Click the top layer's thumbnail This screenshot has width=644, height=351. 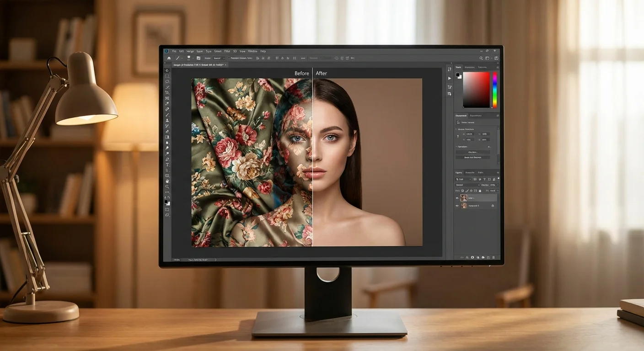click(x=464, y=197)
